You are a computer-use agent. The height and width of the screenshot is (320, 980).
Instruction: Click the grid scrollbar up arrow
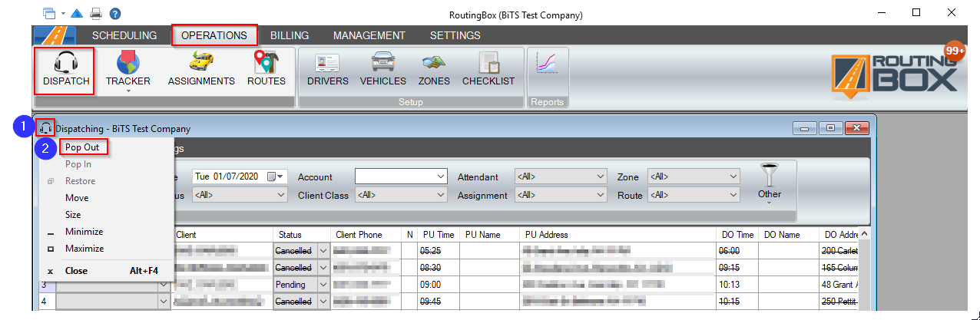click(865, 234)
